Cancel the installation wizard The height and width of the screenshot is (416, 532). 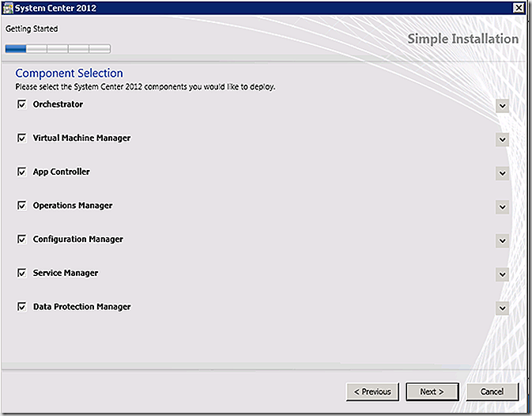tap(492, 392)
